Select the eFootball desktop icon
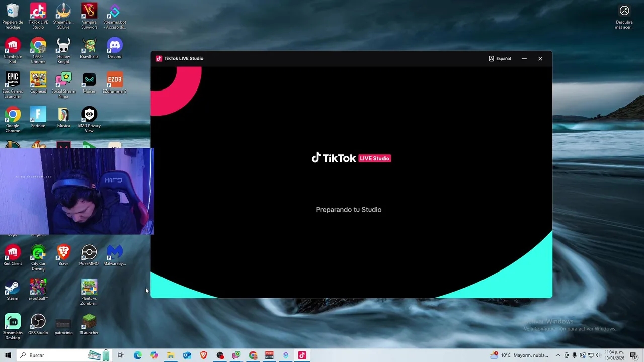Screen dimensions: 644x362 [x=38, y=290]
